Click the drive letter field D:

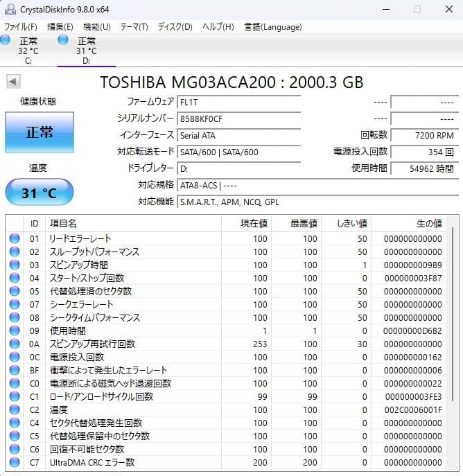[x=239, y=168]
